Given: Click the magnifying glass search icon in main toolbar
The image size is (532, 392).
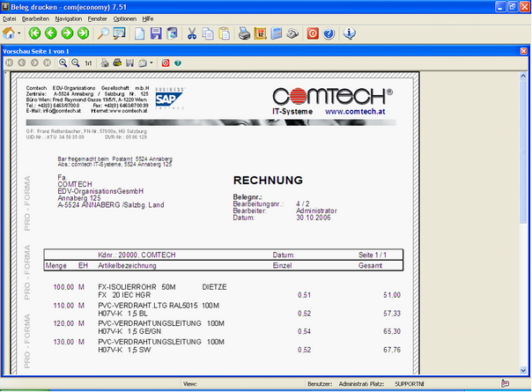Looking at the screenshot, I should tap(103, 33).
